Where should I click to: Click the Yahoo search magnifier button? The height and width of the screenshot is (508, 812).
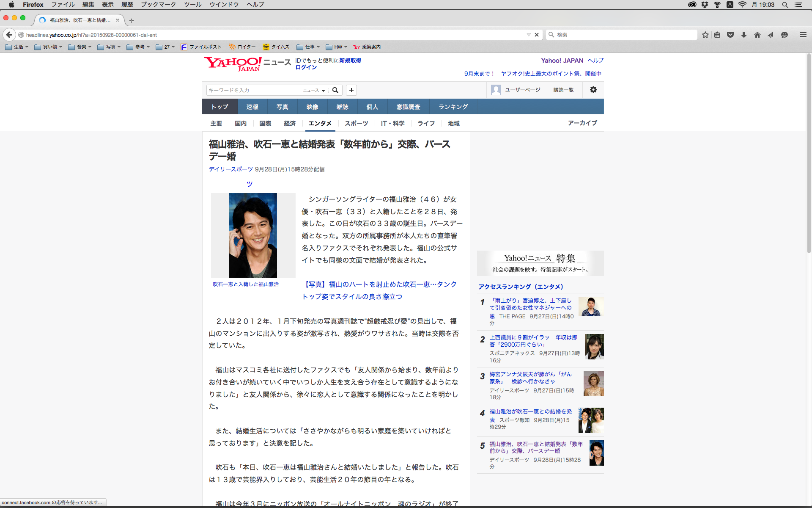[x=335, y=90]
